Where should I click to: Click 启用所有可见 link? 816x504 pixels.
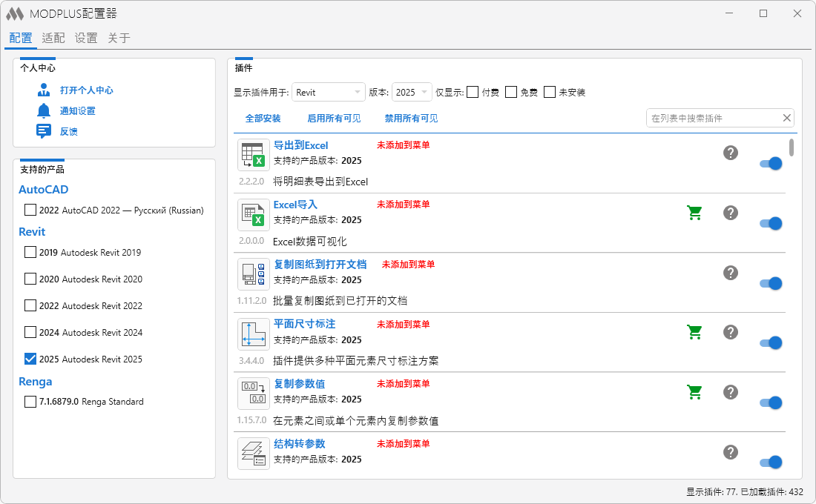pos(334,118)
